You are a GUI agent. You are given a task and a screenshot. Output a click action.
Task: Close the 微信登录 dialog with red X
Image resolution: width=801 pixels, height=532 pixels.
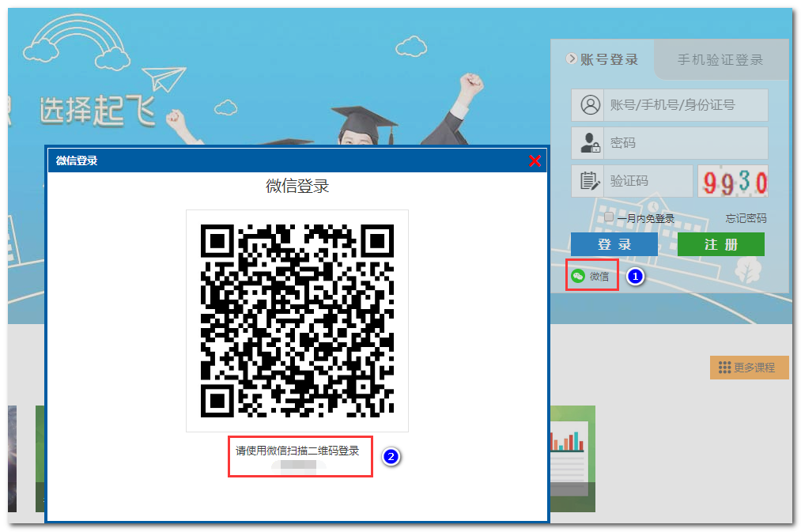535,160
